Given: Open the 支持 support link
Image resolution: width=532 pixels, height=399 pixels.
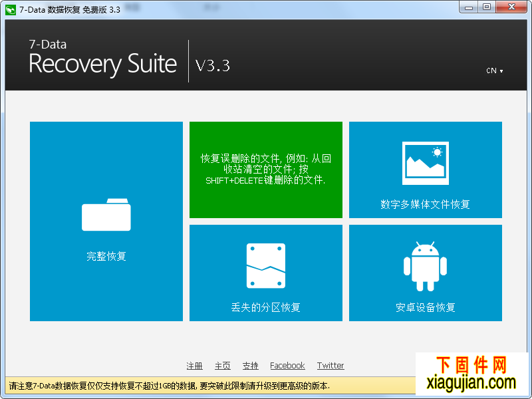Looking at the screenshot, I should 251,366.
